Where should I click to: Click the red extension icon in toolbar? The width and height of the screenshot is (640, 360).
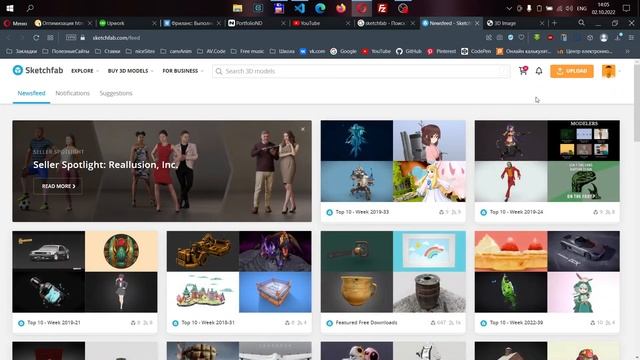pyautogui.click(x=550, y=38)
